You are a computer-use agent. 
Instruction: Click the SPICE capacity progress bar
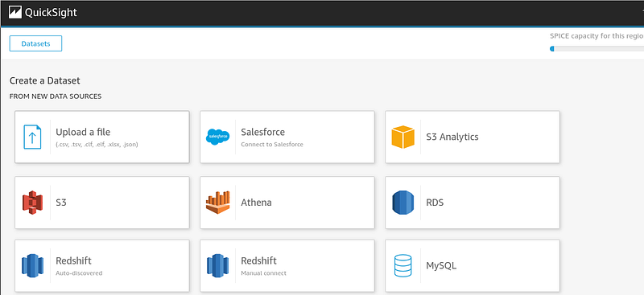click(x=597, y=49)
